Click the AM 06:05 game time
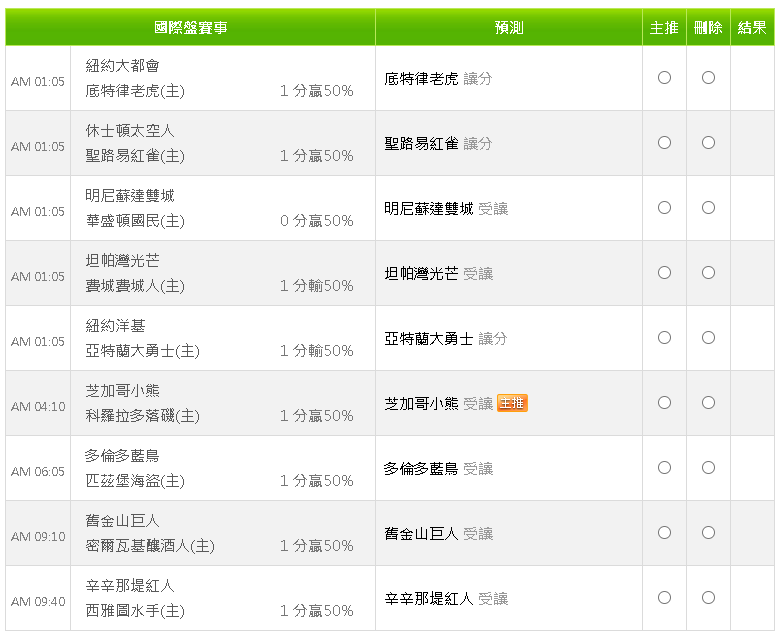The width and height of the screenshot is (783, 642). (x=38, y=472)
